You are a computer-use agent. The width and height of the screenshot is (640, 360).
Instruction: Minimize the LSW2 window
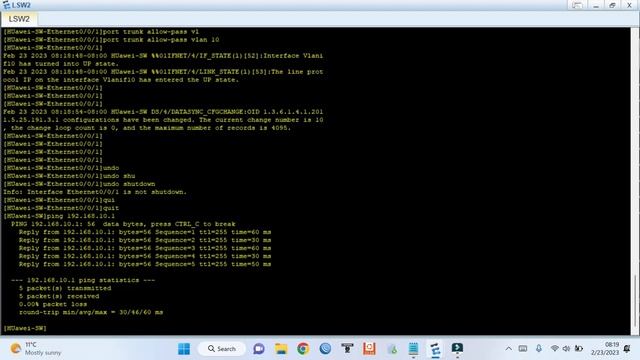click(596, 5)
